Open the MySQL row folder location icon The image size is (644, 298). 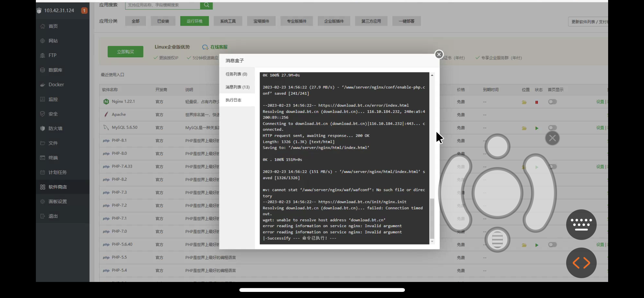(524, 128)
